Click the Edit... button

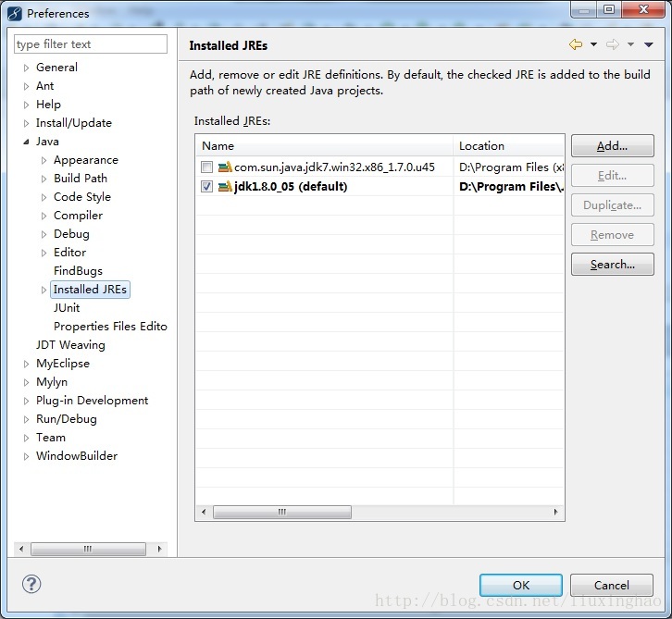(613, 176)
